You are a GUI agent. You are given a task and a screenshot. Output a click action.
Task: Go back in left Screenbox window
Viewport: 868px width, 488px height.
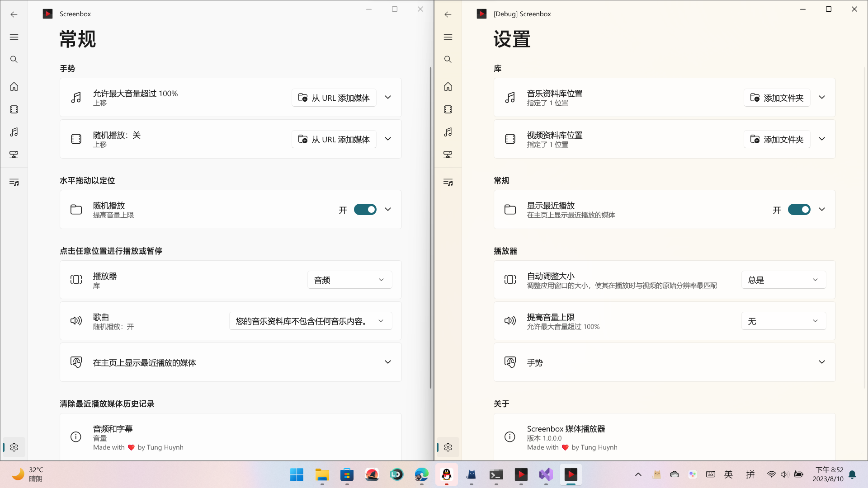14,14
